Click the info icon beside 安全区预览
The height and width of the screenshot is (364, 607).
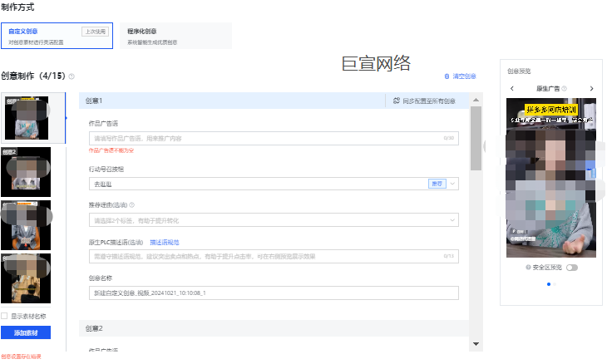(x=529, y=268)
